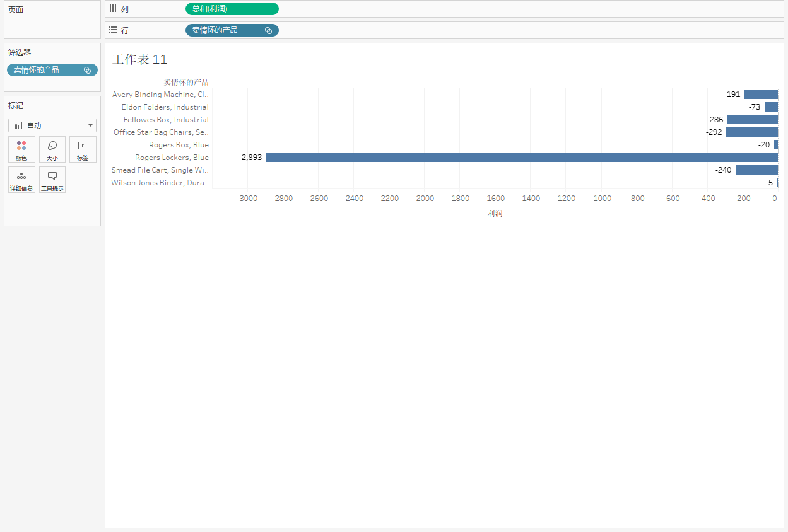Select Rogers Lockers, Blue row label
Screen dimensions: 788x532
click(172, 158)
